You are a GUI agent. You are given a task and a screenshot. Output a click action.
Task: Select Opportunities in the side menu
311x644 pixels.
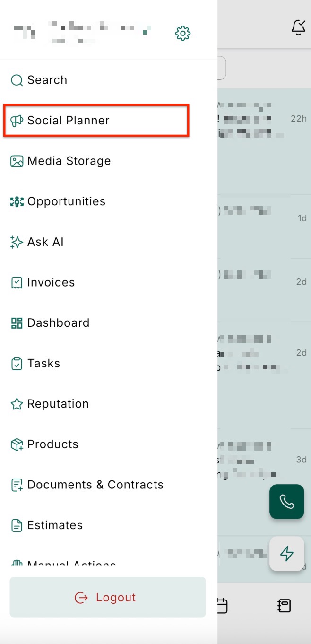tap(66, 201)
